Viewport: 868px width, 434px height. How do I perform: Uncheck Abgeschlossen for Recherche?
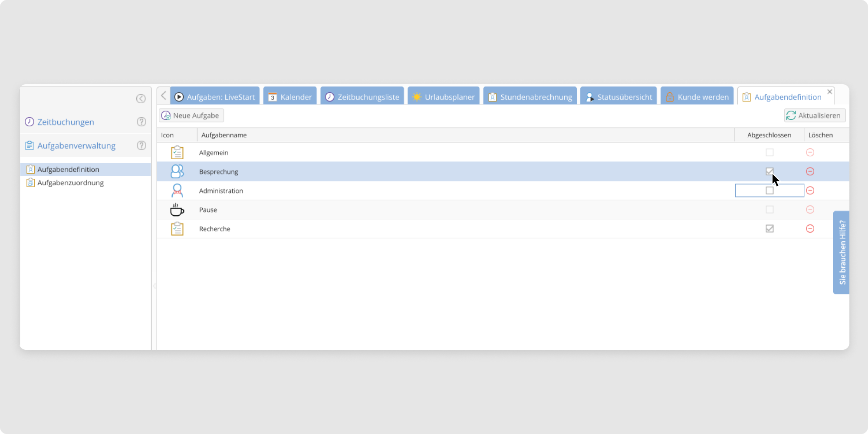(769, 229)
